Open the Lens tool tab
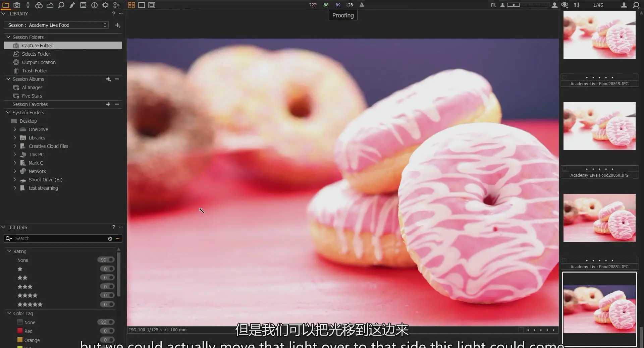644x348 pixels. (28, 5)
